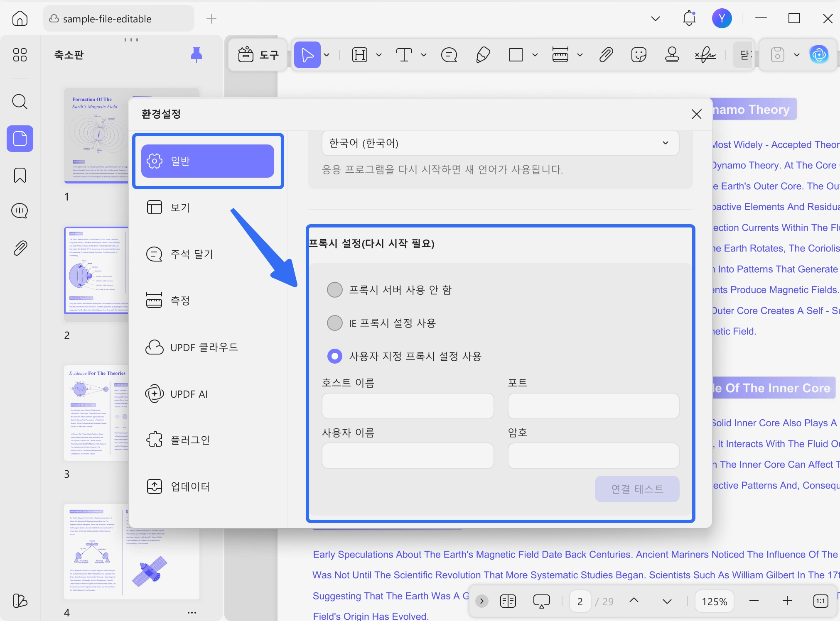Open the 'UPDF 클라우드' settings section
Image resolution: width=840 pixels, height=621 pixels.
pos(204,347)
